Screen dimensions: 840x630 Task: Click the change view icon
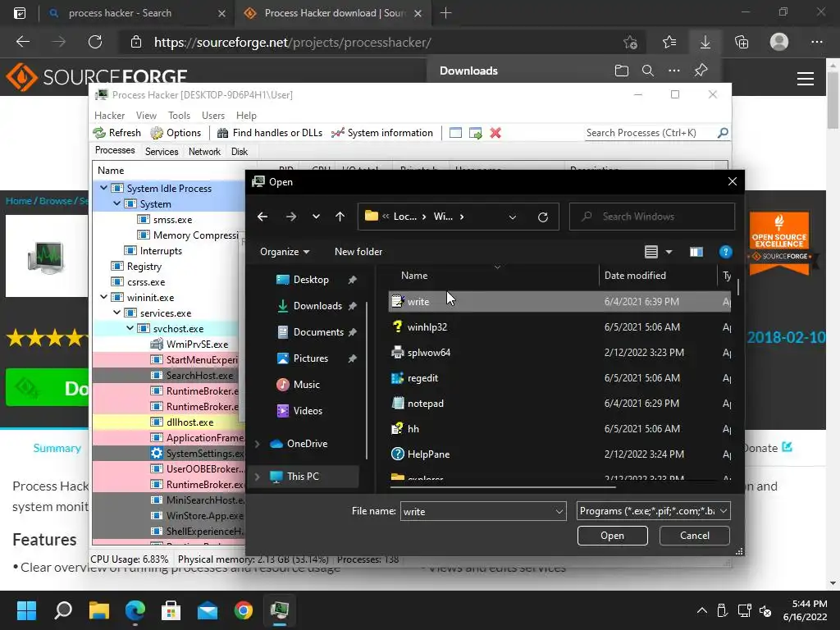(x=651, y=252)
